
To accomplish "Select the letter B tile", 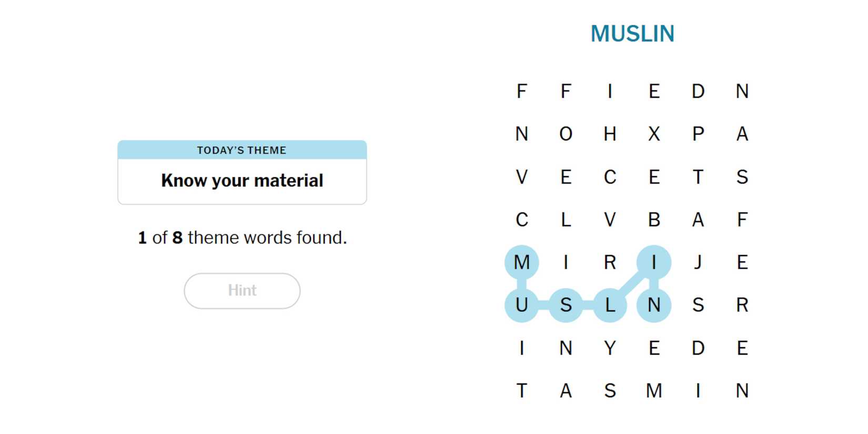I will [654, 219].
